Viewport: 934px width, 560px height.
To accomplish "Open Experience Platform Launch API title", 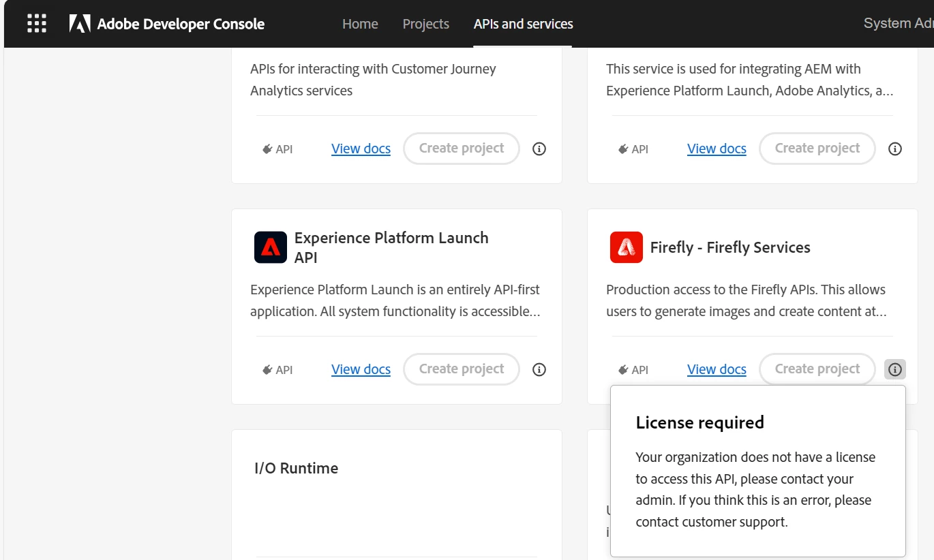I will pos(391,247).
